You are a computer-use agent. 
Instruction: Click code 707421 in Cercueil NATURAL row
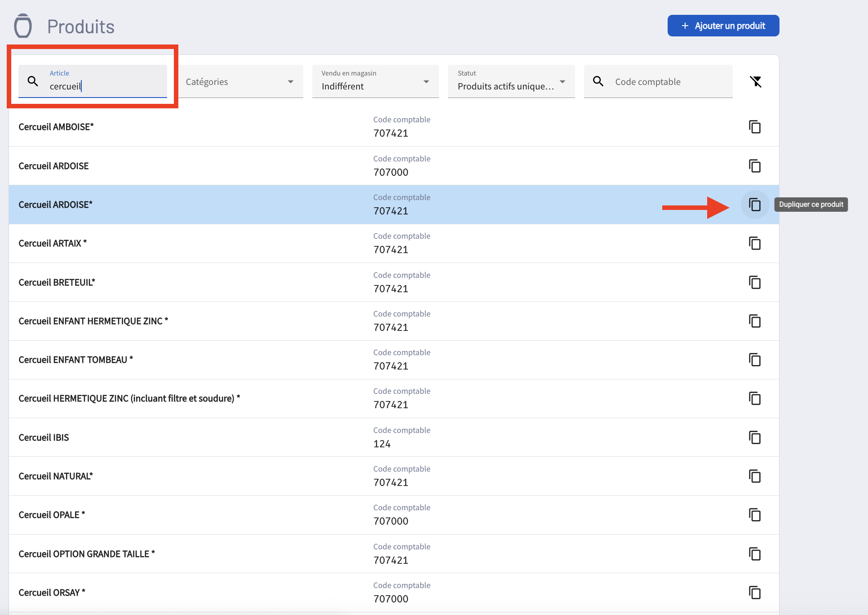(x=391, y=482)
